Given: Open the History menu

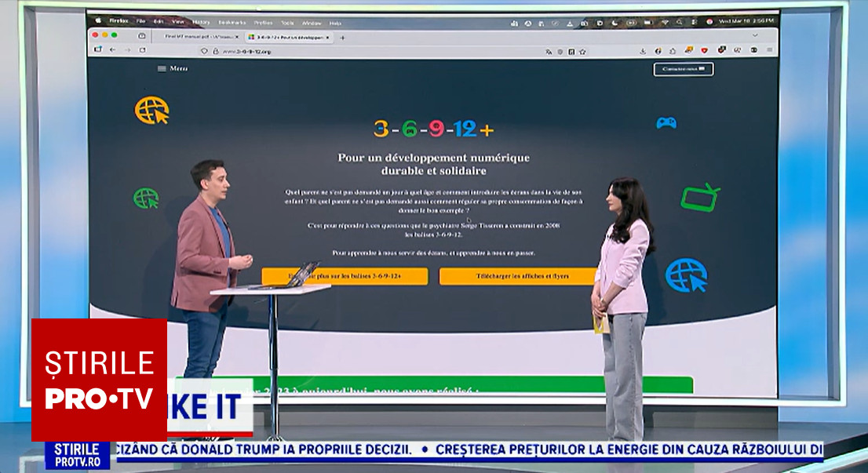Looking at the screenshot, I should (201, 22).
